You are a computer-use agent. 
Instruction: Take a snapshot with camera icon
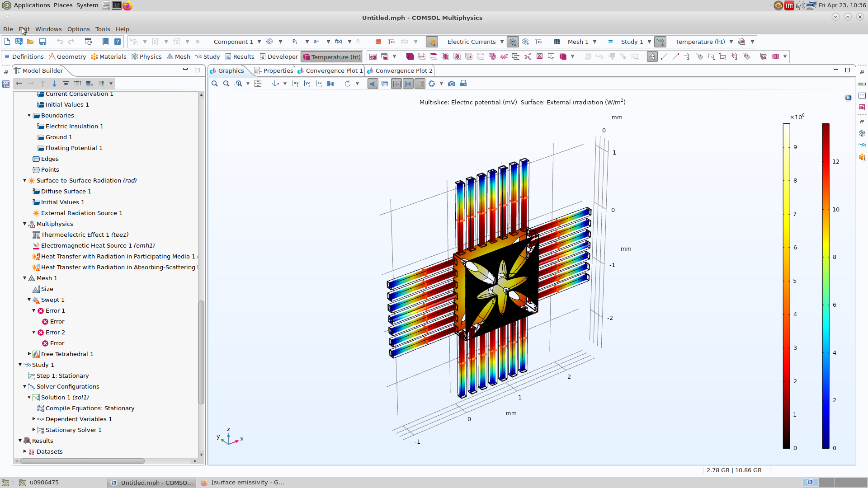tap(452, 84)
